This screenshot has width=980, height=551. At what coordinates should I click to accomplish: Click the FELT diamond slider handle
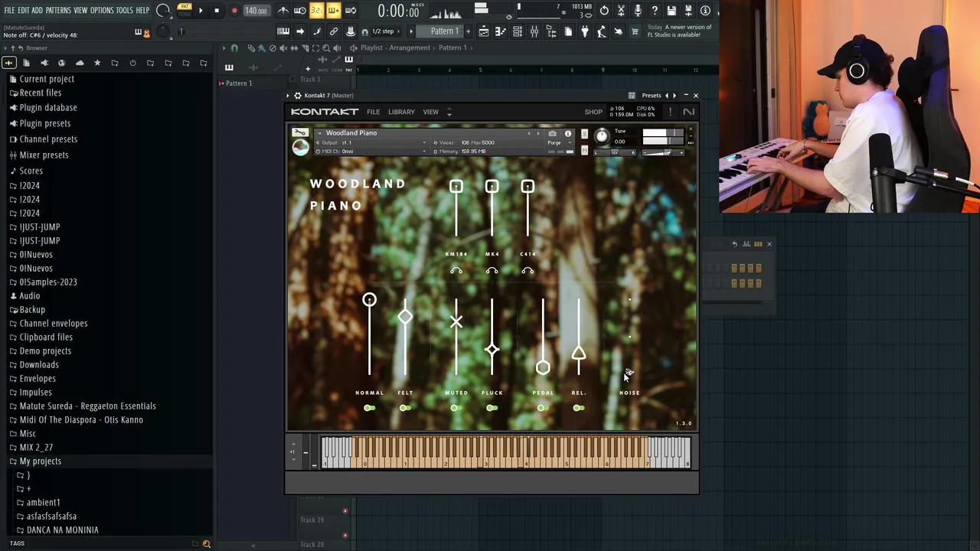tap(405, 317)
